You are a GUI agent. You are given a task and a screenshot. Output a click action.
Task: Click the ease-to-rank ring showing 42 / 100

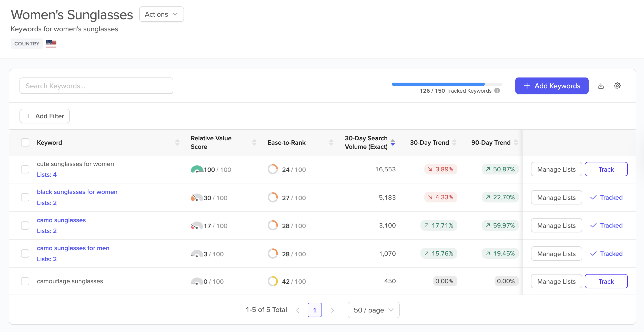pyautogui.click(x=273, y=281)
